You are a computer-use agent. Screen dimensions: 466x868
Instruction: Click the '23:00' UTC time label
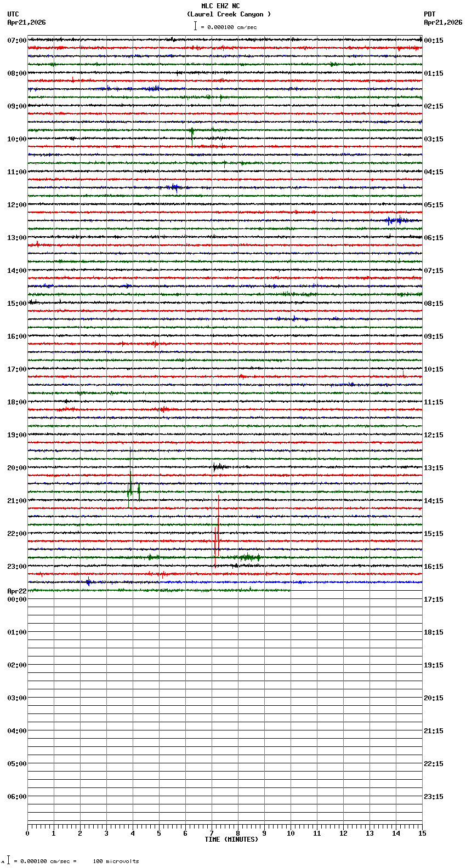pos(16,567)
